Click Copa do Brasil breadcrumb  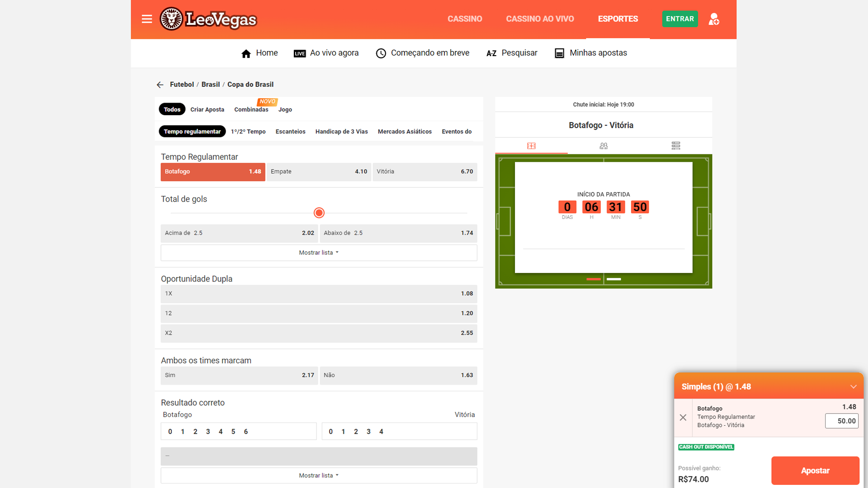click(x=250, y=84)
